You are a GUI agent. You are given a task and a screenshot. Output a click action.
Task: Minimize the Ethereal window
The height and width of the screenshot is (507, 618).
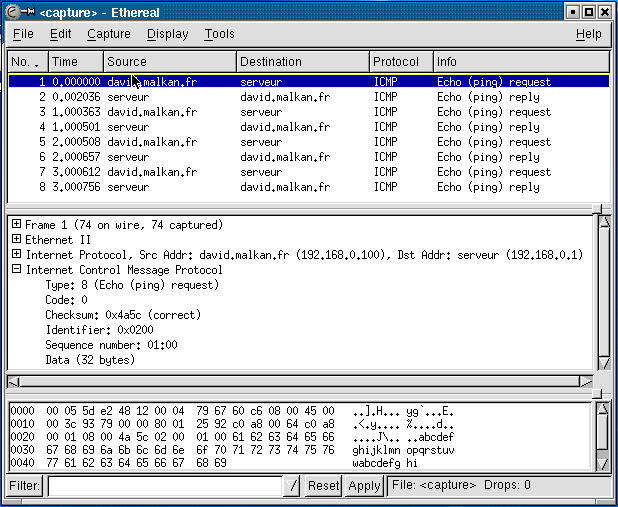[572, 12]
